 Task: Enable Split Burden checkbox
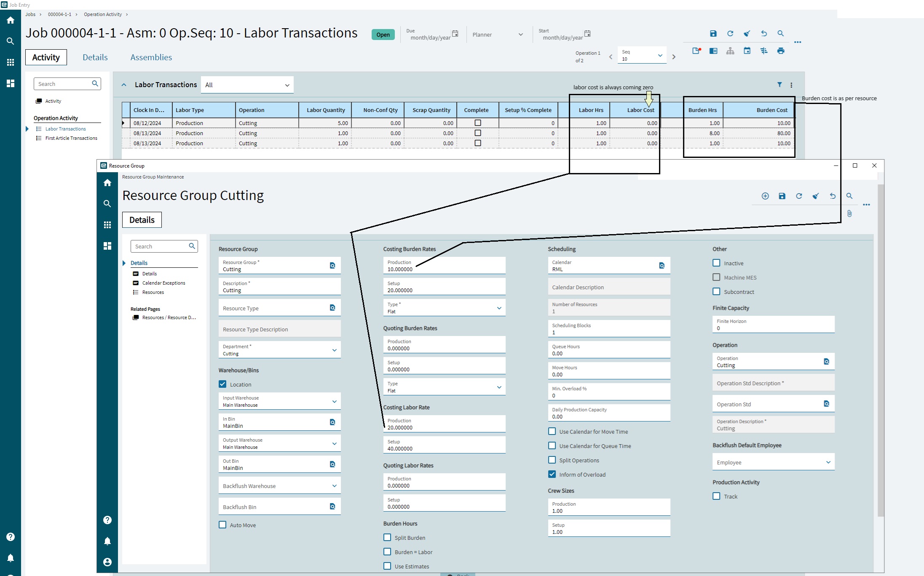pyautogui.click(x=387, y=537)
